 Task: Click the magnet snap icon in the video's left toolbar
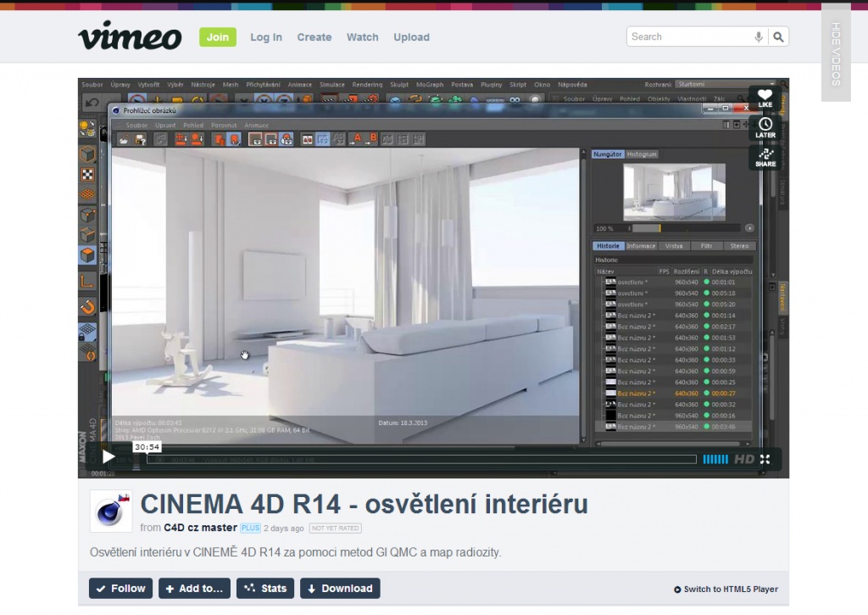pyautogui.click(x=87, y=306)
